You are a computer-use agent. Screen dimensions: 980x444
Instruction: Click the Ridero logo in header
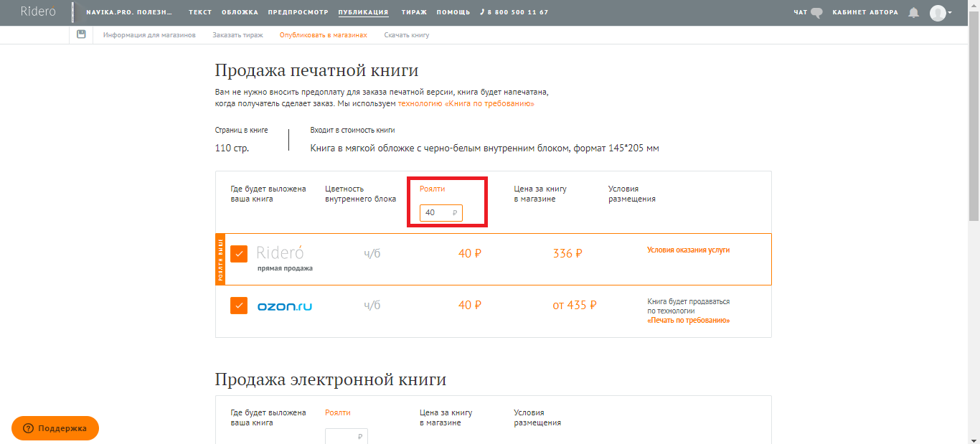pos(38,11)
